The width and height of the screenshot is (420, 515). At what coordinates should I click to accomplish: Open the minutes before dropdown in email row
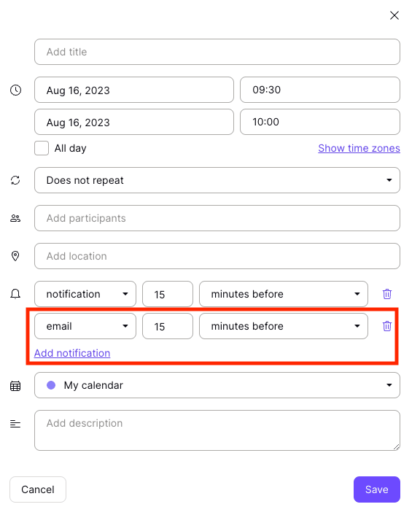click(284, 326)
